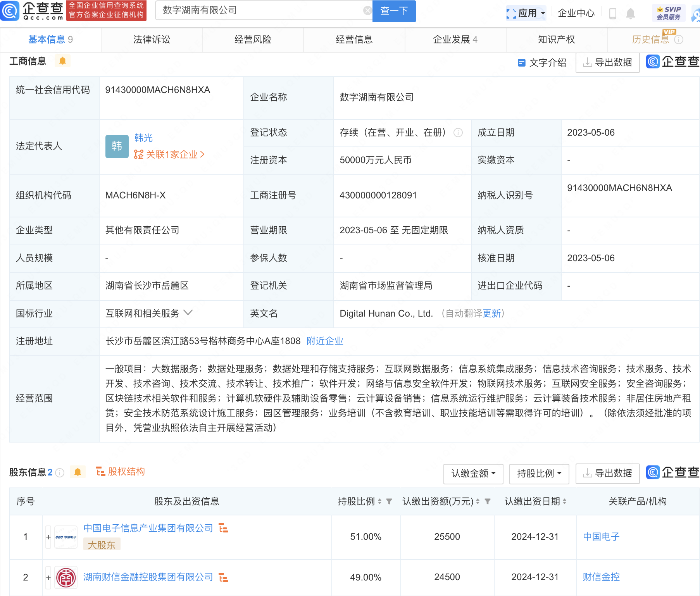700x596 pixels.
Task: Open the 应用 dropdown menu
Action: (x=526, y=13)
